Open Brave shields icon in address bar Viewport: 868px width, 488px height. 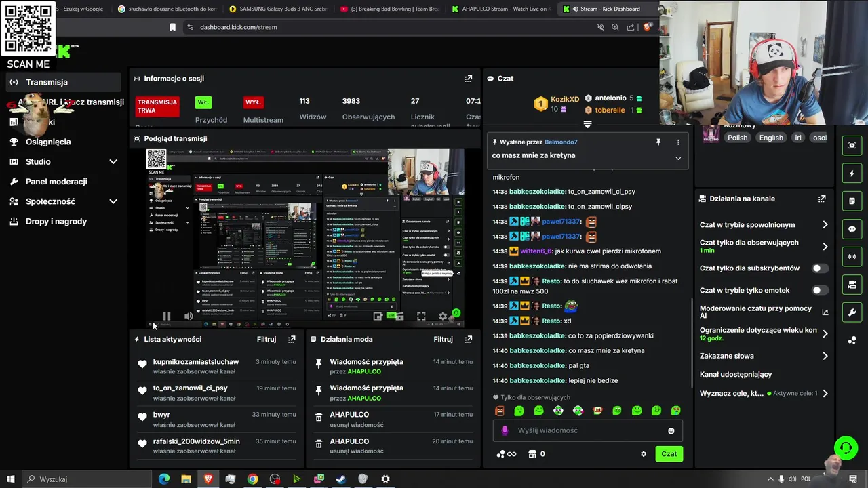click(x=647, y=27)
